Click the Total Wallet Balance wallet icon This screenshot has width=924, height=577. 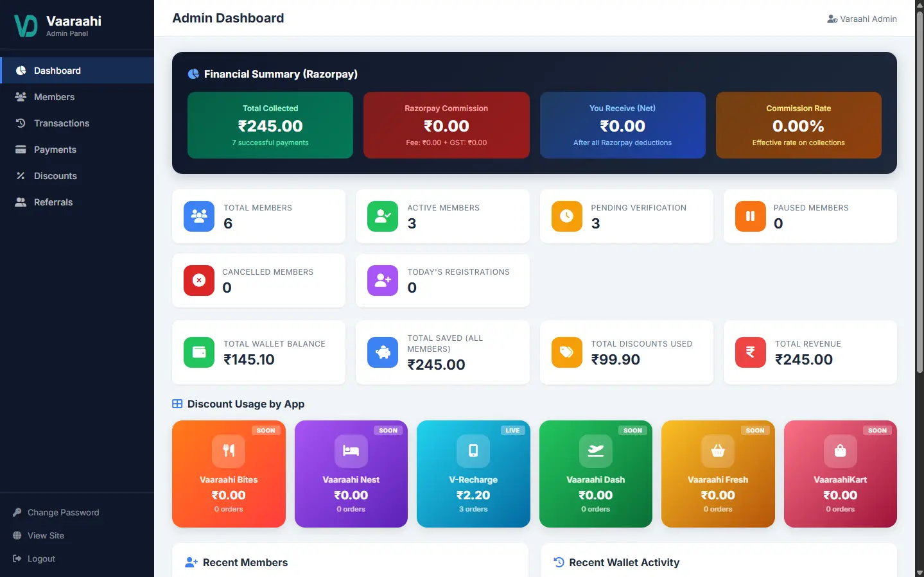tap(199, 352)
